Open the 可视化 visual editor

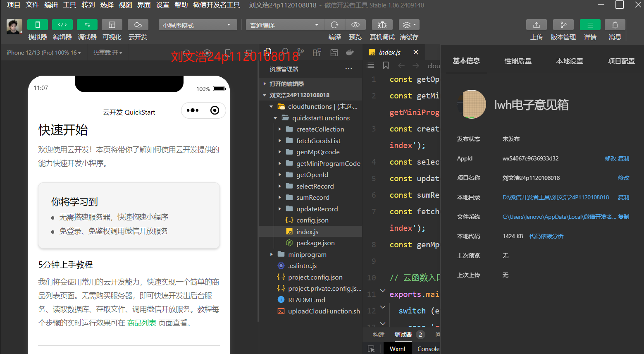[112, 25]
